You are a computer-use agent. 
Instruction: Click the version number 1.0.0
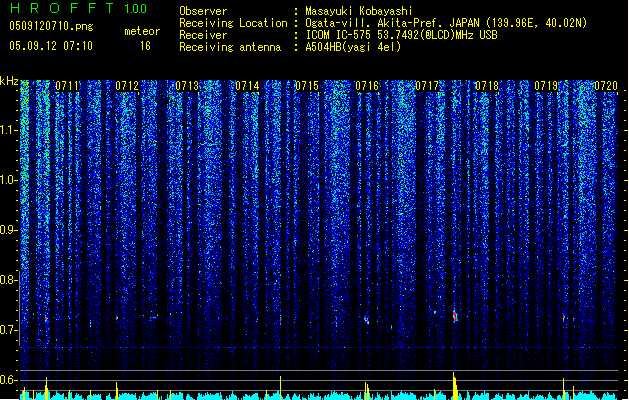[x=136, y=9]
